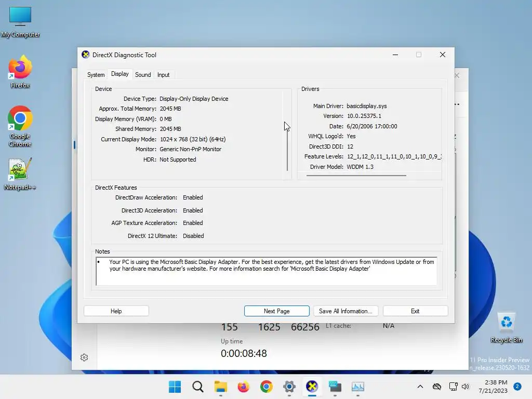
Task: Minimize the DirectX Diagnostic Tool window
Action: [395, 55]
